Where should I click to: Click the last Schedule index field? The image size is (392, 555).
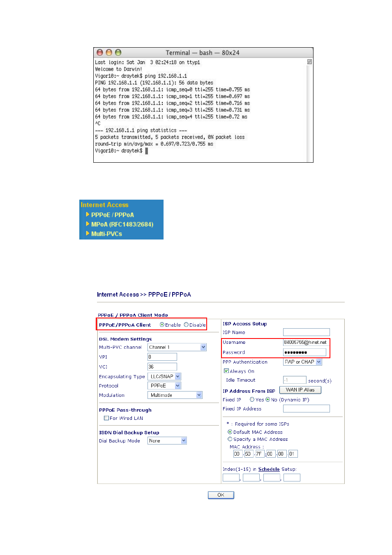[292, 477]
